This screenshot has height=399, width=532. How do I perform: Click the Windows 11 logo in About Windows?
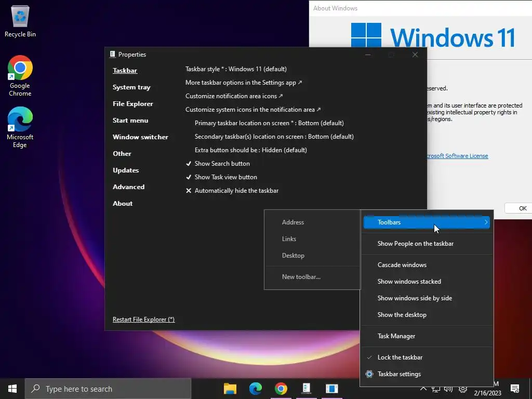coord(366,35)
